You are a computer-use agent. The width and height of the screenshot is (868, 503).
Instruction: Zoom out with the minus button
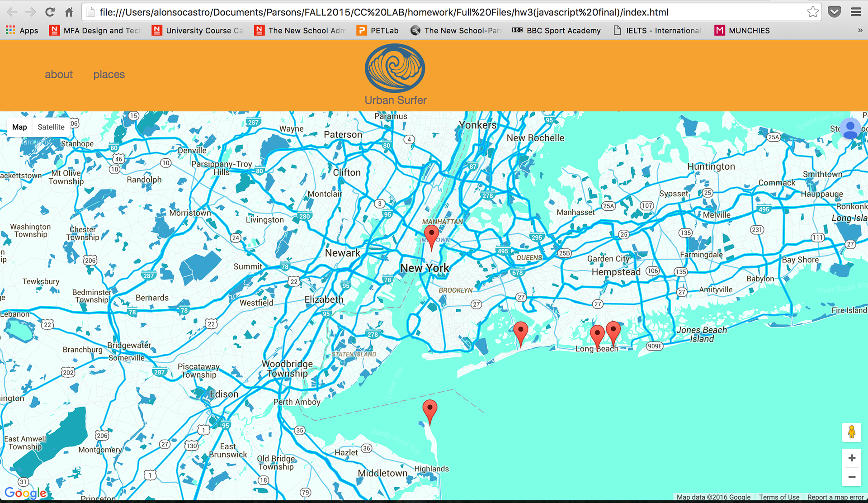coord(852,477)
